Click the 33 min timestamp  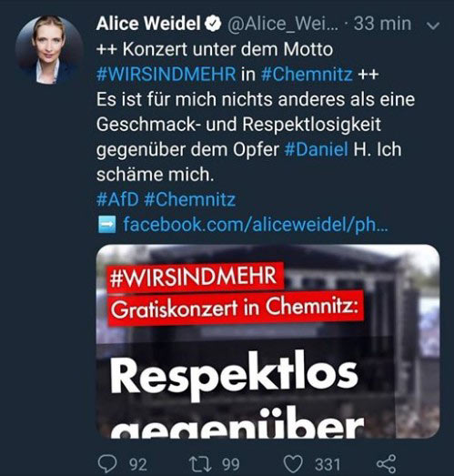(382, 24)
